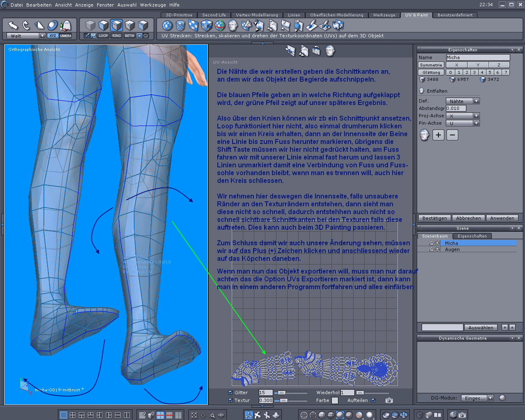The height and width of the screenshot is (420, 525).
Task: Switch to the Vertex-Modellierung tab
Action: click(x=257, y=15)
